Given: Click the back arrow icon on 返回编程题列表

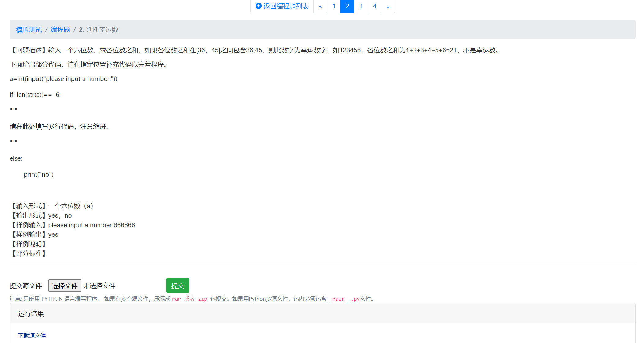Looking at the screenshot, I should point(258,6).
